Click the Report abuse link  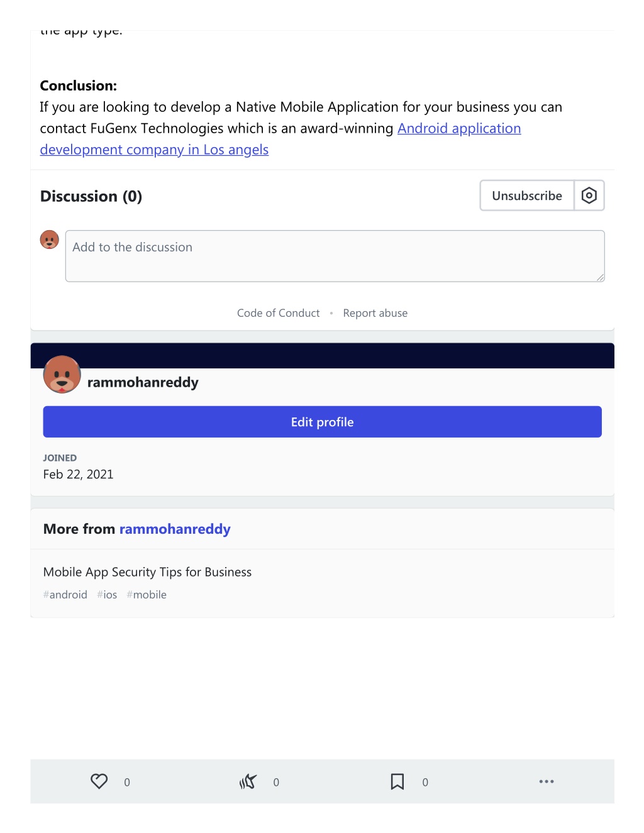point(375,313)
